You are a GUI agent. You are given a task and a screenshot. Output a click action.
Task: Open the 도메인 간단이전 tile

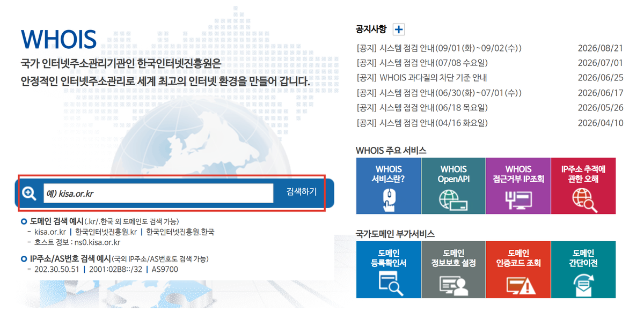pyautogui.click(x=583, y=269)
